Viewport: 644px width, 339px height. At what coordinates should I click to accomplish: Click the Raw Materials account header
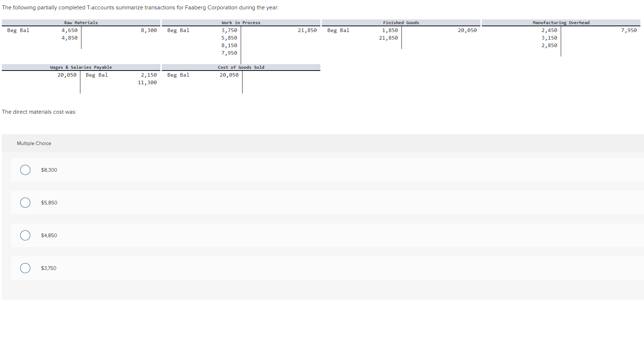(x=81, y=23)
